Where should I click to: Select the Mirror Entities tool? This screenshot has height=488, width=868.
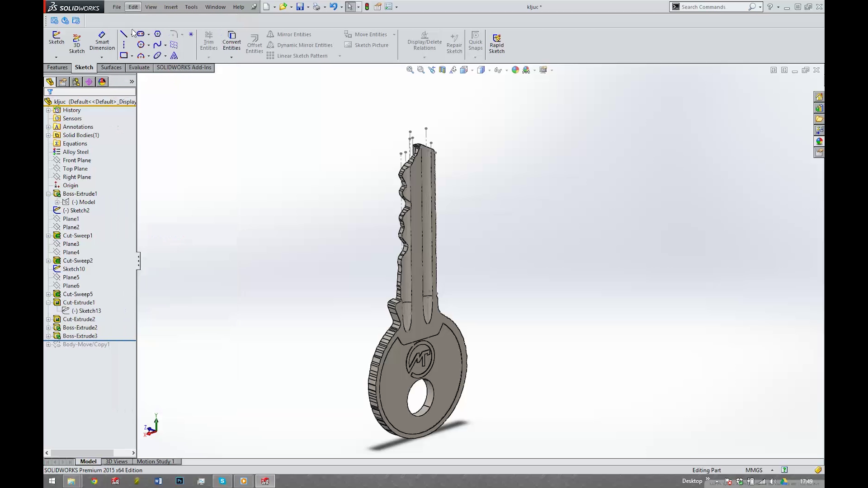[x=290, y=34]
